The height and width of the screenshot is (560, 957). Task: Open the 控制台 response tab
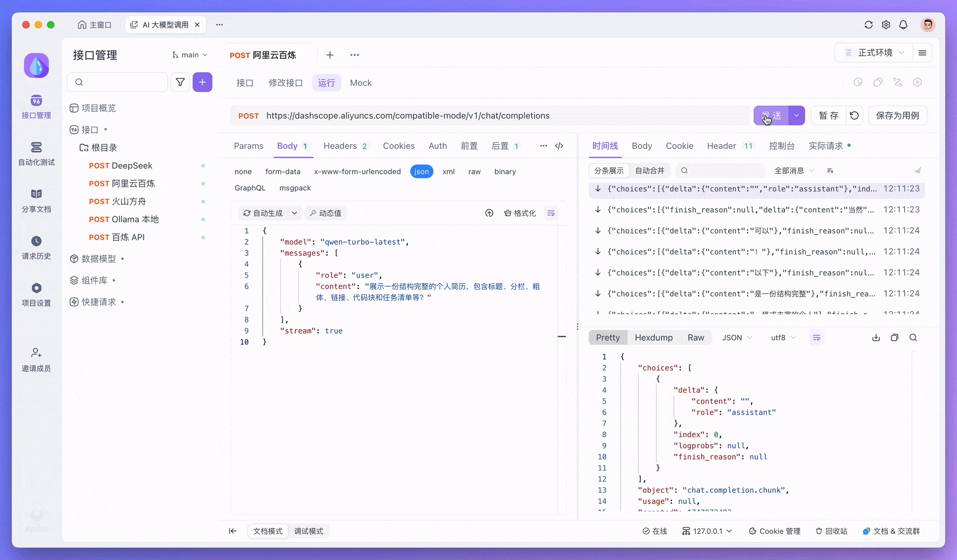pos(781,146)
